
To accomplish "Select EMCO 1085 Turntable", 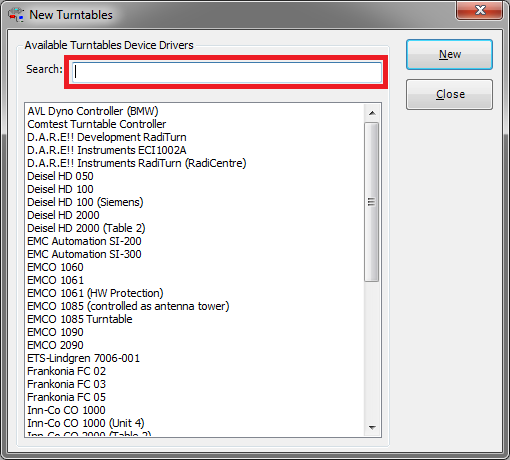I will pyautogui.click(x=80, y=319).
